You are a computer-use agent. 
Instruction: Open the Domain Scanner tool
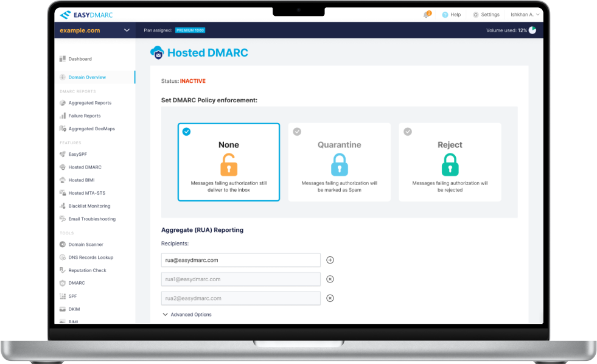pos(86,245)
